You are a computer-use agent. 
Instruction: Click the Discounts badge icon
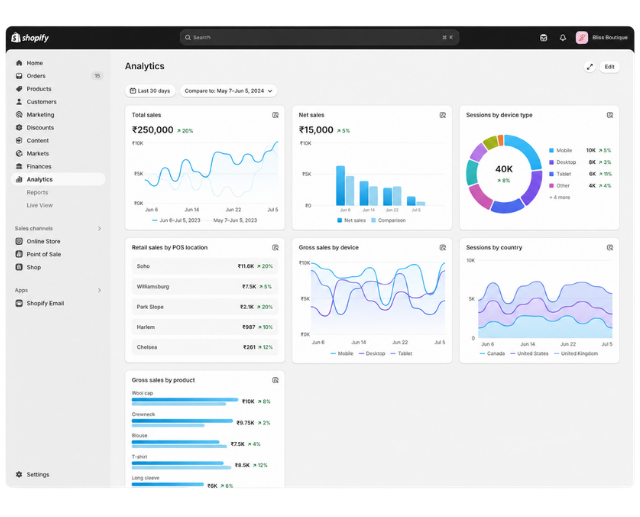click(x=19, y=127)
